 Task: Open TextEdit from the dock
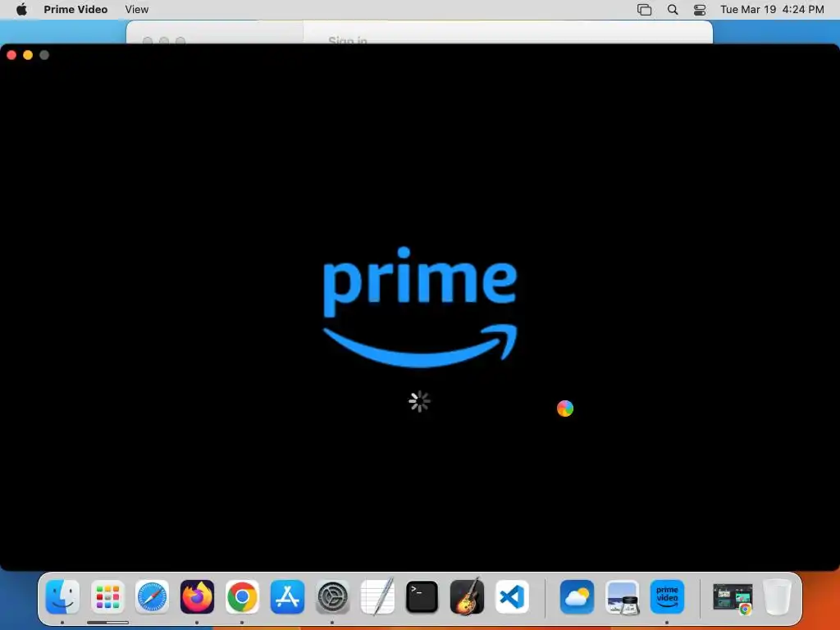(x=377, y=596)
